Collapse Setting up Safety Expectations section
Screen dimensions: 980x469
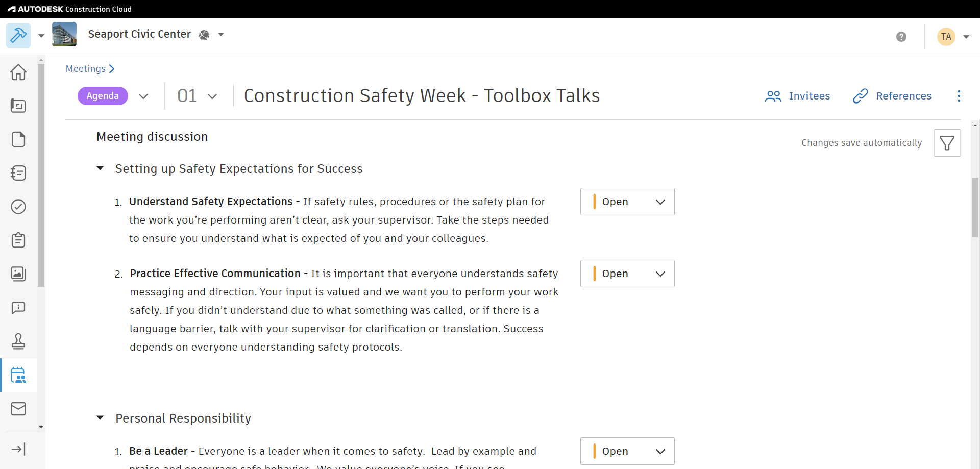click(101, 168)
